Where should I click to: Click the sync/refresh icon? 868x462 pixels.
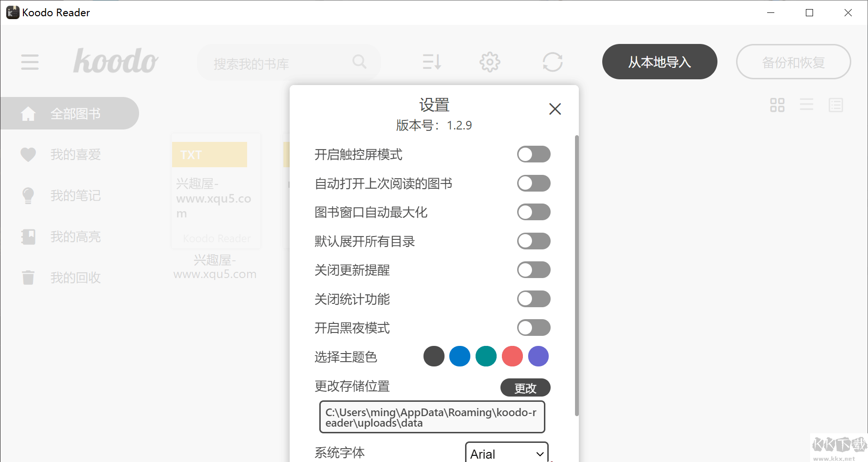click(553, 62)
